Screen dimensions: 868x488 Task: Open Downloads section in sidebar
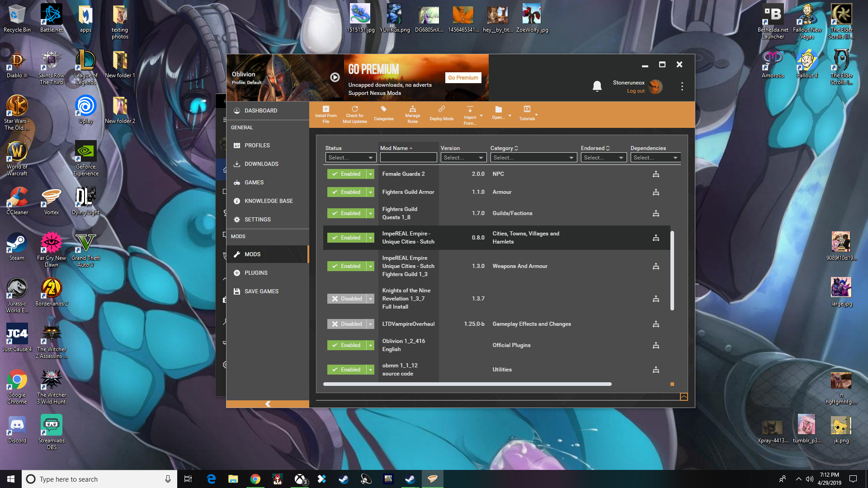(268, 164)
